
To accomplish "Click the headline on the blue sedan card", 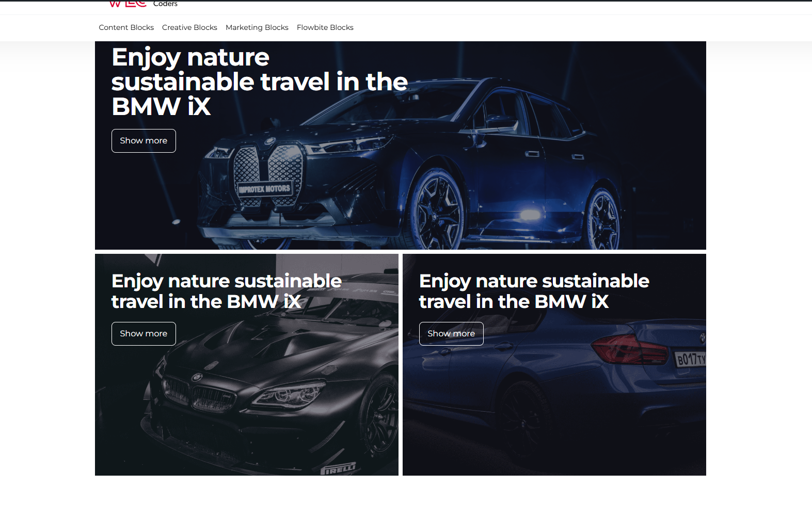I will coord(534,291).
